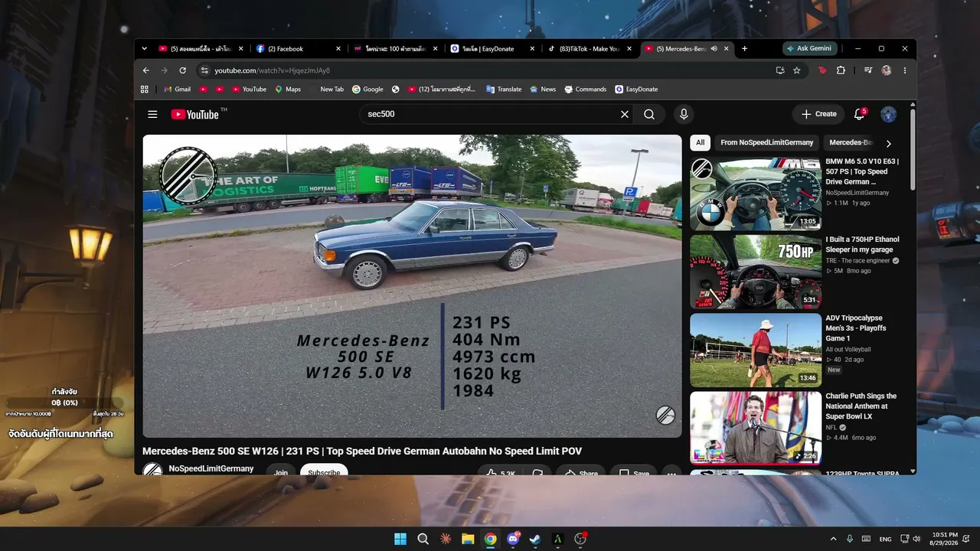Click the Ask Gemini button
This screenshot has height=551, width=980.
(810, 48)
